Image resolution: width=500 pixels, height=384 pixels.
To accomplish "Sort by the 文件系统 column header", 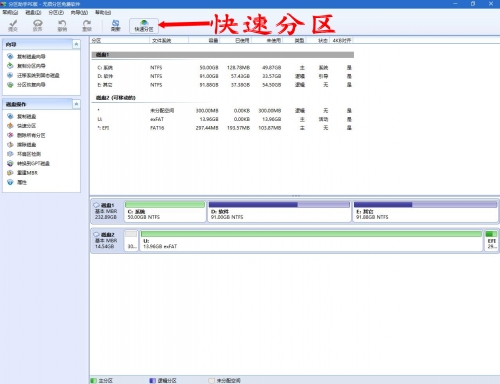I will pos(169,40).
